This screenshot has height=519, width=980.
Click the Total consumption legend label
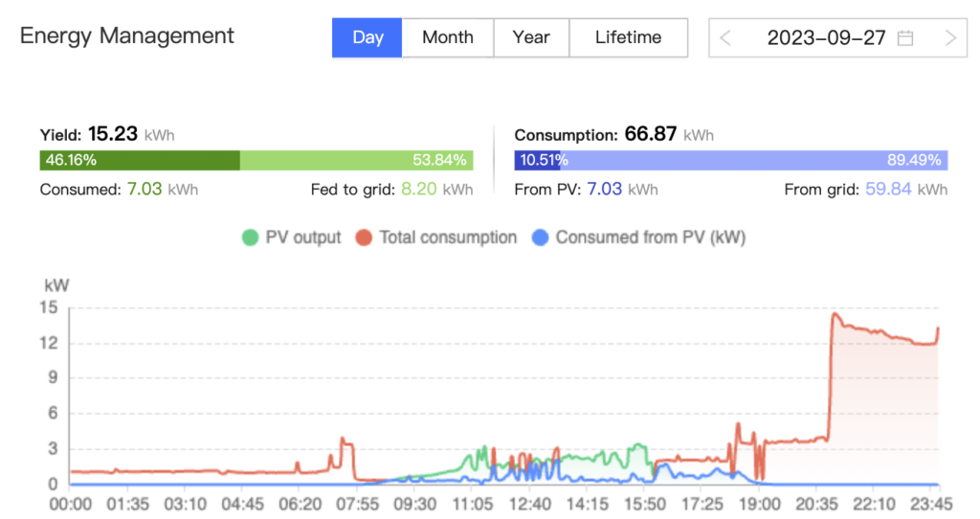[x=448, y=237]
